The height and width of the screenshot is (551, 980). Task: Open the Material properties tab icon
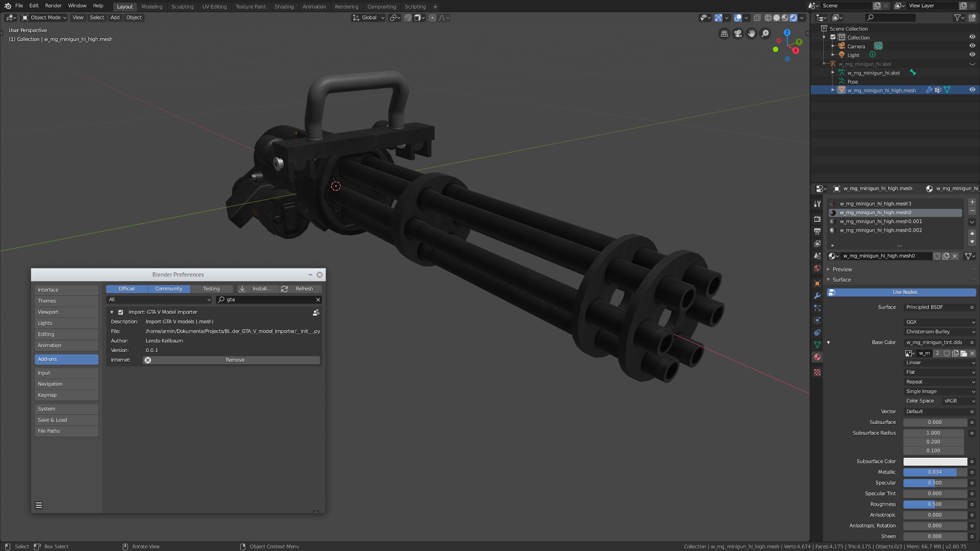pos(817,357)
